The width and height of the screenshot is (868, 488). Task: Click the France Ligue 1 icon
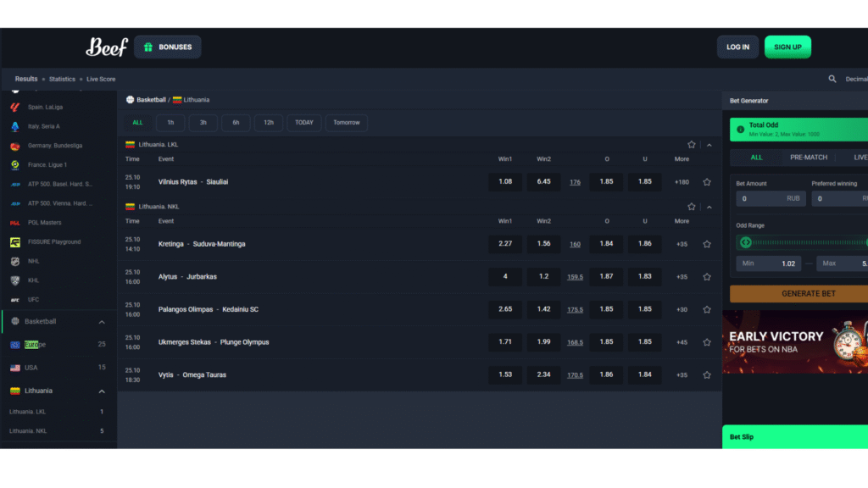click(15, 165)
